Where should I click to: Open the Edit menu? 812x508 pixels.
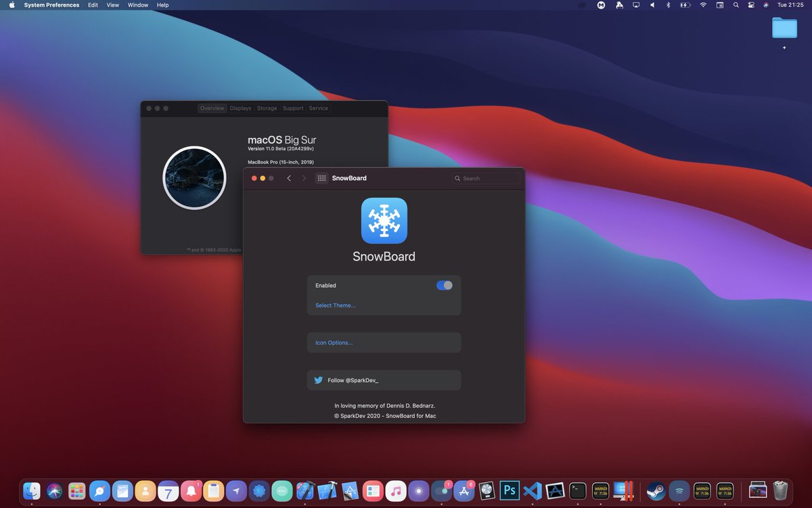click(93, 5)
